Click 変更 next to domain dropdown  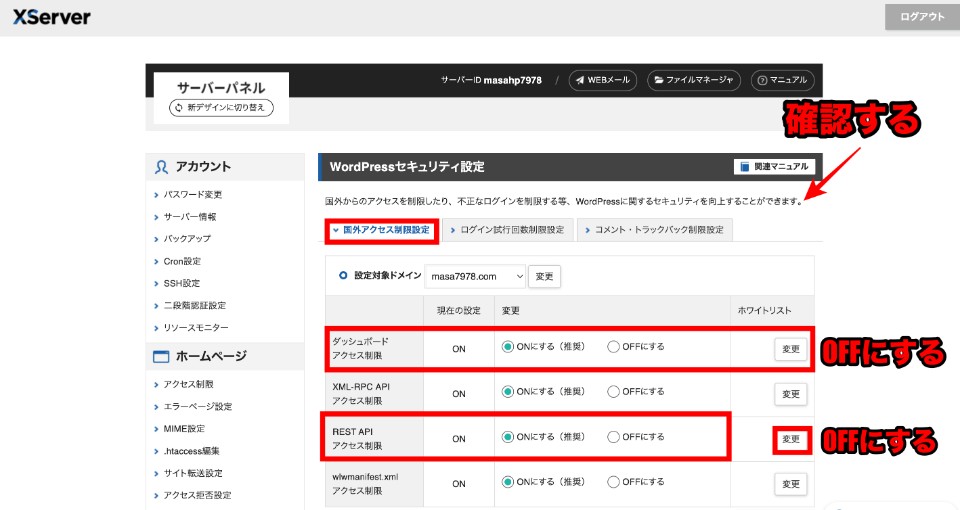point(544,277)
